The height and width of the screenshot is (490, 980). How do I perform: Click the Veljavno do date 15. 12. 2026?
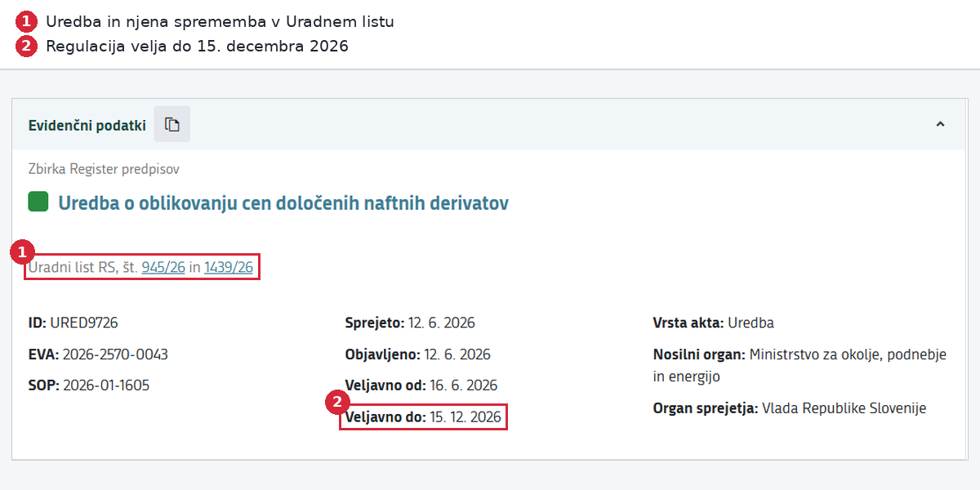coord(465,416)
